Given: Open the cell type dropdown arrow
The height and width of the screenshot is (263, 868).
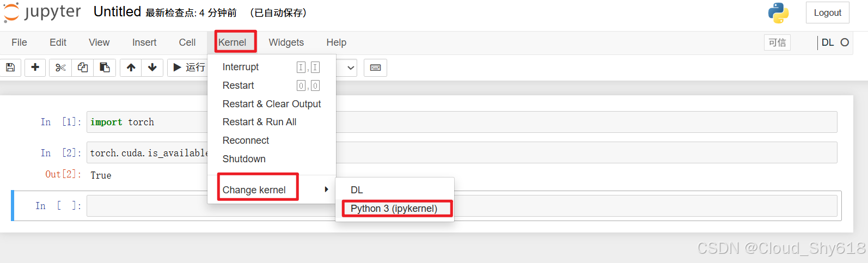Looking at the screenshot, I should tap(351, 68).
